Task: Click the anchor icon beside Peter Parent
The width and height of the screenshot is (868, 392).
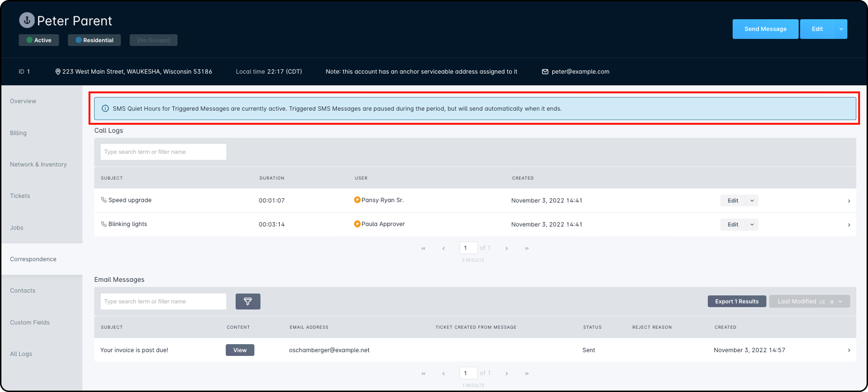Action: pos(27,20)
